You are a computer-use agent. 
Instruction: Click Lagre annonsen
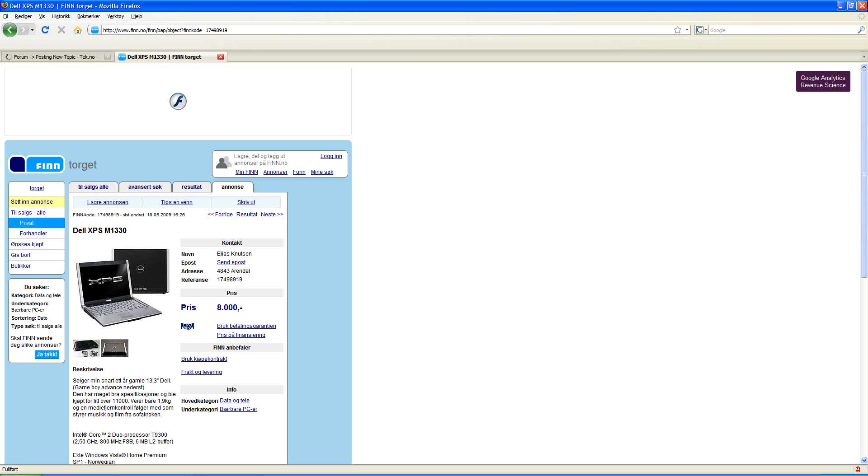(108, 202)
